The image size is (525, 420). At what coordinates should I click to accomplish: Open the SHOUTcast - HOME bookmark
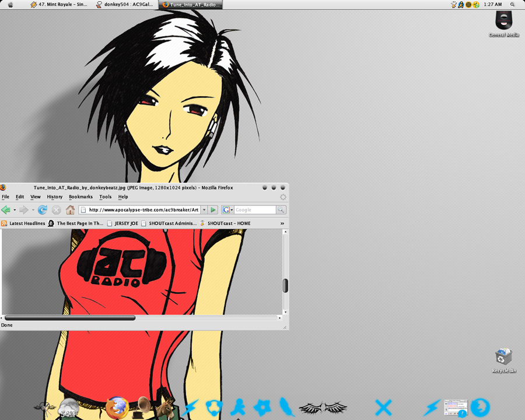(225, 223)
